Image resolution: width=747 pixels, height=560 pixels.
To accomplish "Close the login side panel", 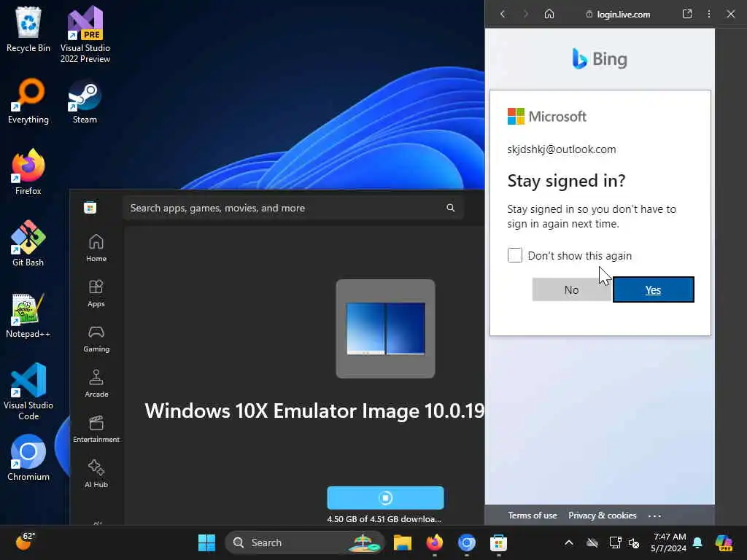I will [x=731, y=14].
